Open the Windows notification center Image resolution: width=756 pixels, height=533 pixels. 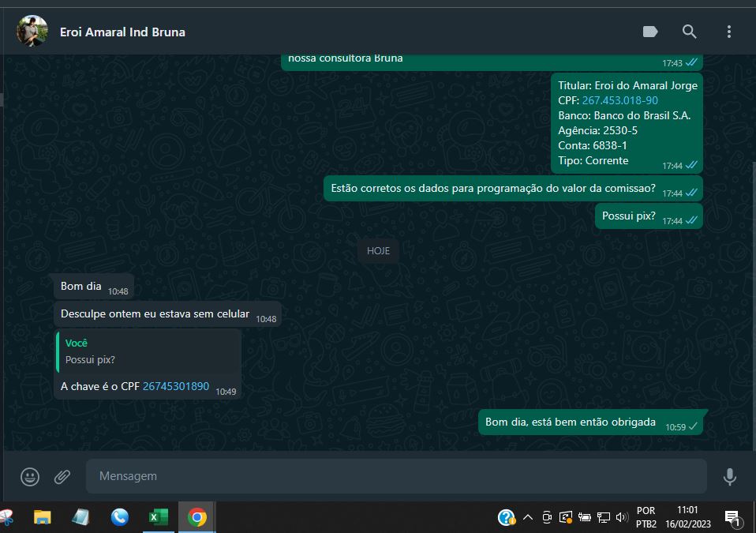pos(732,518)
